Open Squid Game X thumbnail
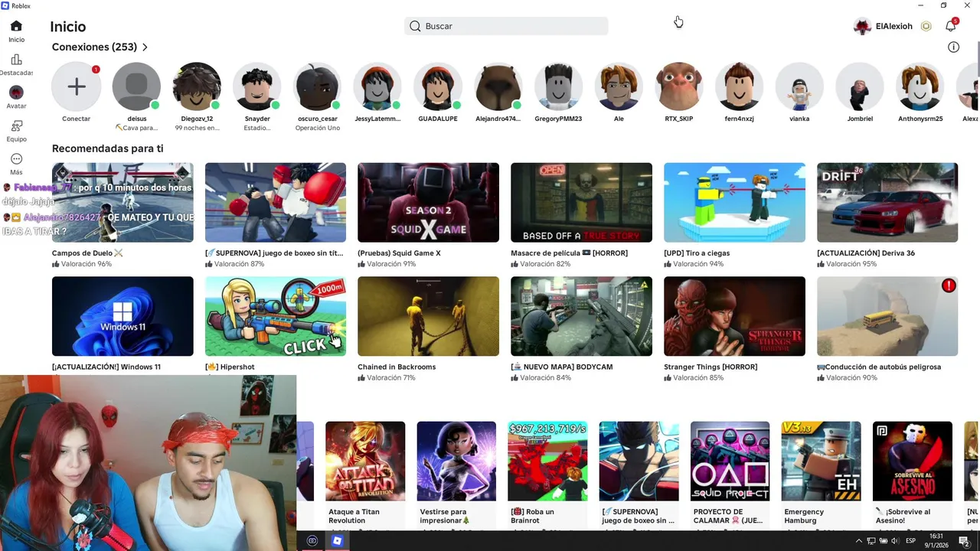This screenshot has height=551, width=980. click(x=428, y=202)
